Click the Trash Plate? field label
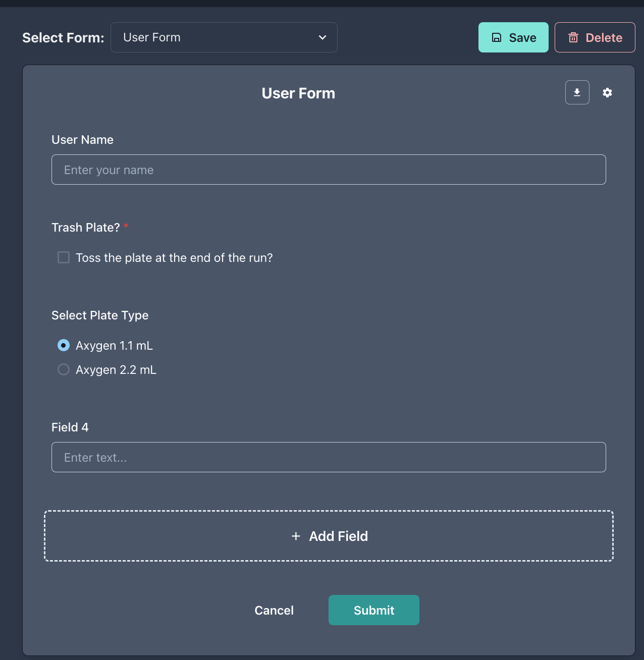 point(86,228)
